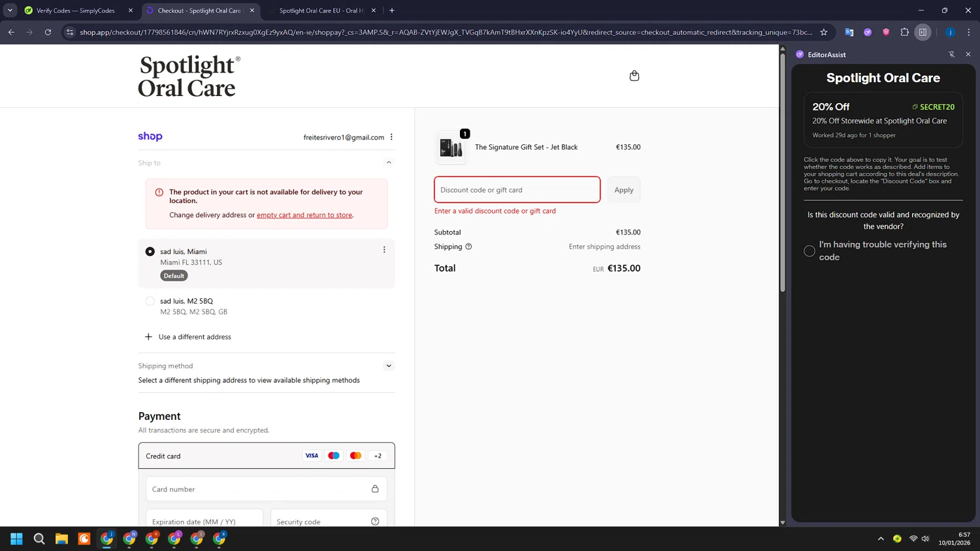
Task: Open account options next to freitesrivero1@gmail.com
Action: point(391,137)
